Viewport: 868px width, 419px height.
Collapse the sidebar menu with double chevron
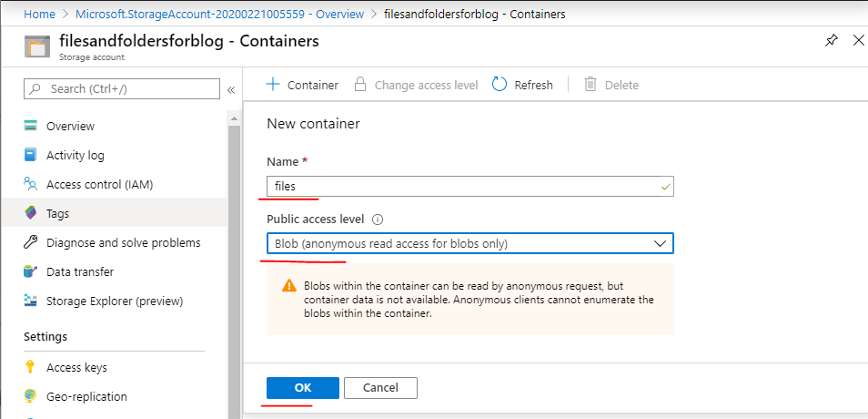coord(231,89)
